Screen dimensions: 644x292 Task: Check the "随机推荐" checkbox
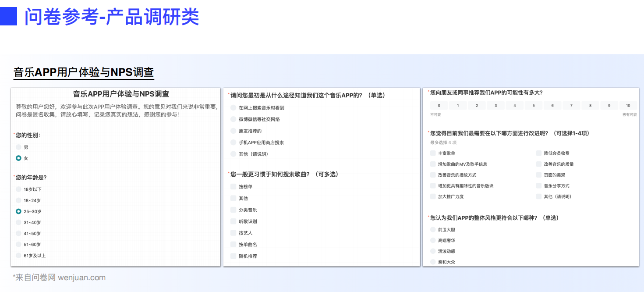pyautogui.click(x=233, y=256)
